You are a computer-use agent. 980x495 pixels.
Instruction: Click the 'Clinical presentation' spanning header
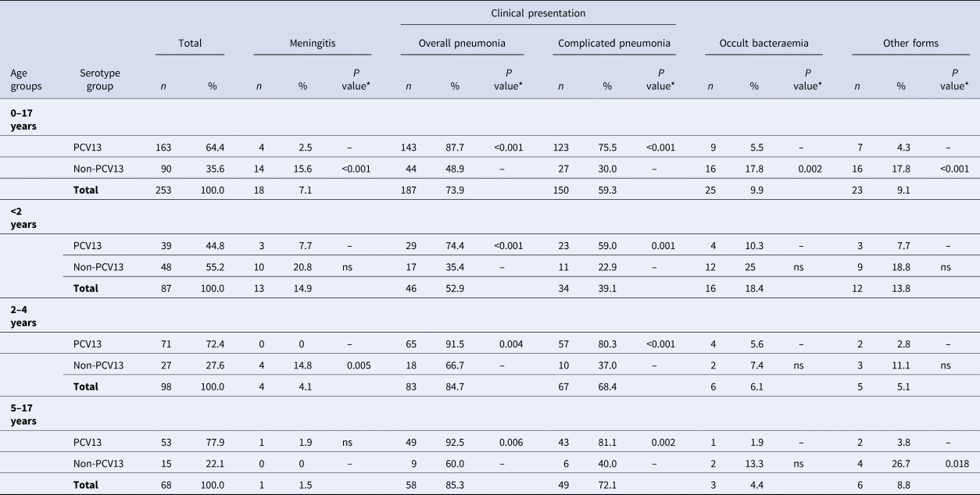[538, 13]
